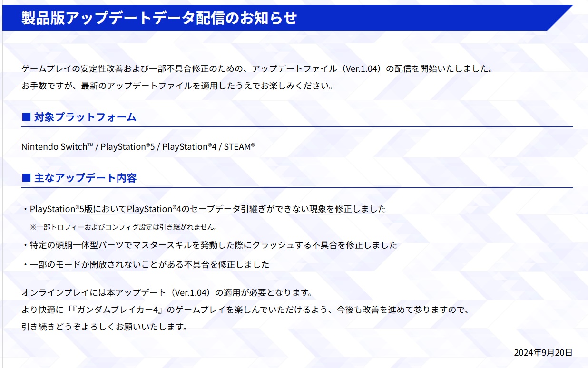Click the date 2024年9月20日
Viewport: 588px width, 368px height.
tap(543, 352)
